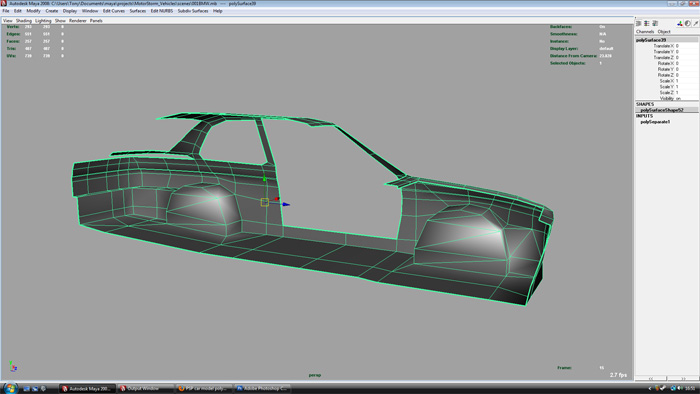Select the Rotate Z channel
This screenshot has width=700, height=394.
667,75
